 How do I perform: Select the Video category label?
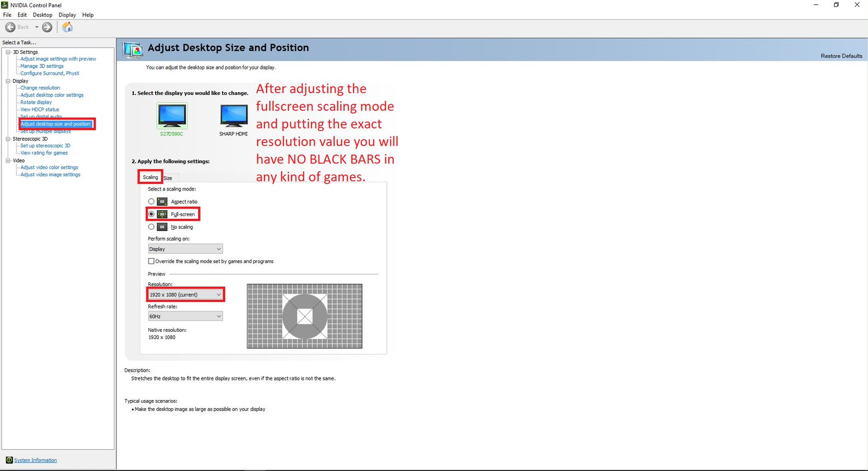[19, 160]
